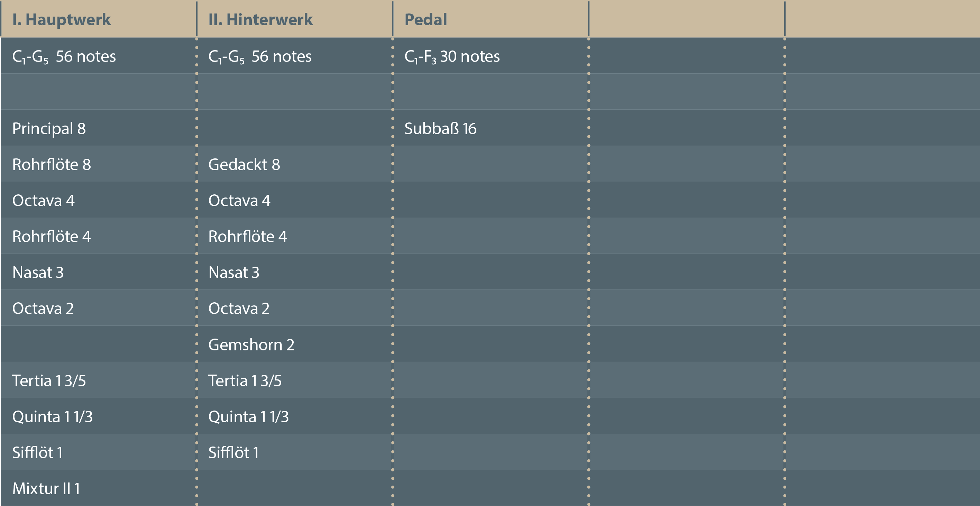Select Rohrflöte 4 under Hinterwerk
This screenshot has width=980, height=506.
tap(247, 237)
